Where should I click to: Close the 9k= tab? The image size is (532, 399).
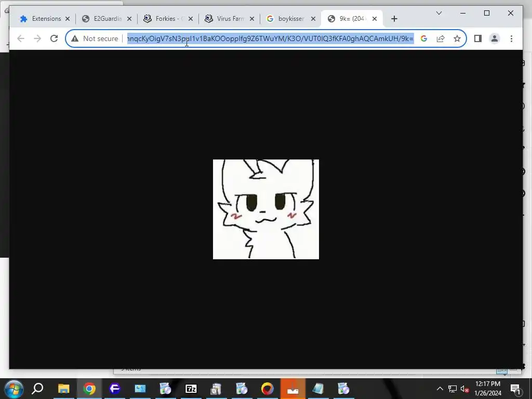click(x=375, y=19)
